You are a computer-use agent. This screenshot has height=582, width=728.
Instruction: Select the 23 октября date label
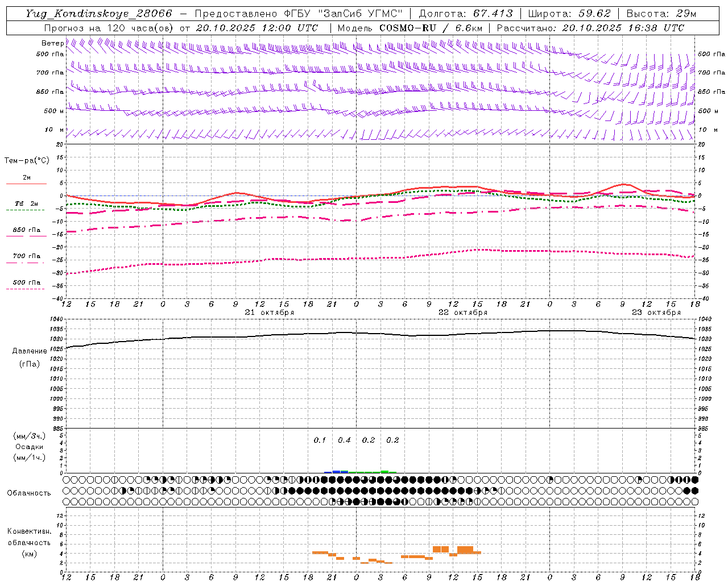(x=656, y=312)
